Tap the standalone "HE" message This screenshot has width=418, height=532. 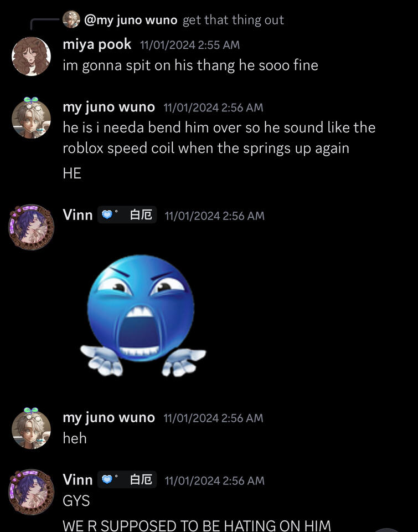pos(72,173)
